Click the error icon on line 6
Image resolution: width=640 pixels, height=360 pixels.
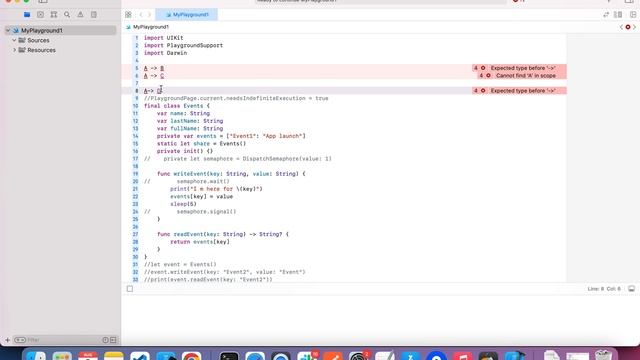pyautogui.click(x=488, y=76)
